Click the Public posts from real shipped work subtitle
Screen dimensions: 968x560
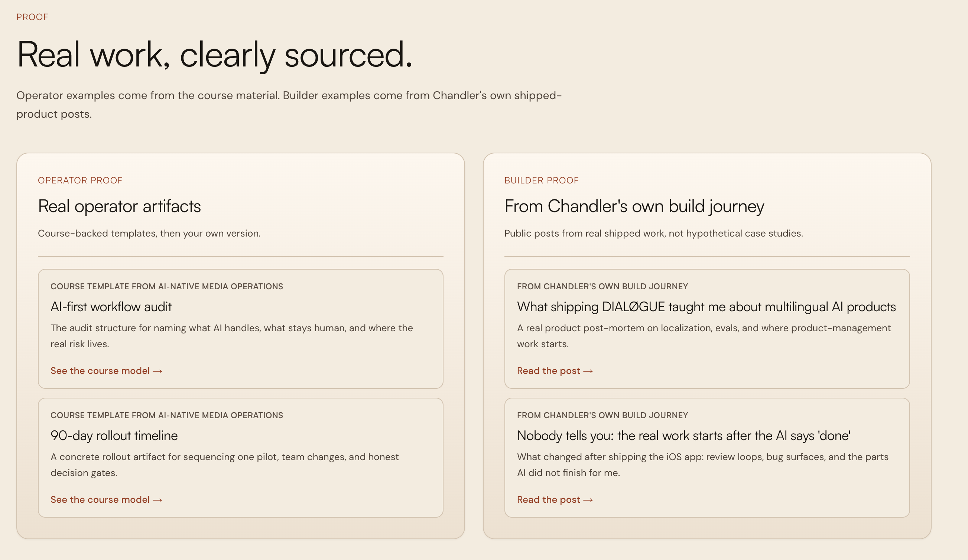(653, 233)
